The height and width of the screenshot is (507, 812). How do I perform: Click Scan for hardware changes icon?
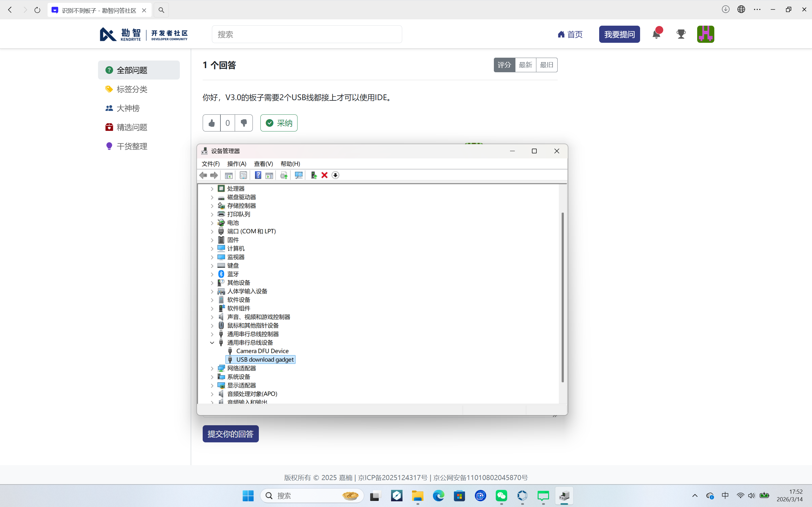click(298, 175)
